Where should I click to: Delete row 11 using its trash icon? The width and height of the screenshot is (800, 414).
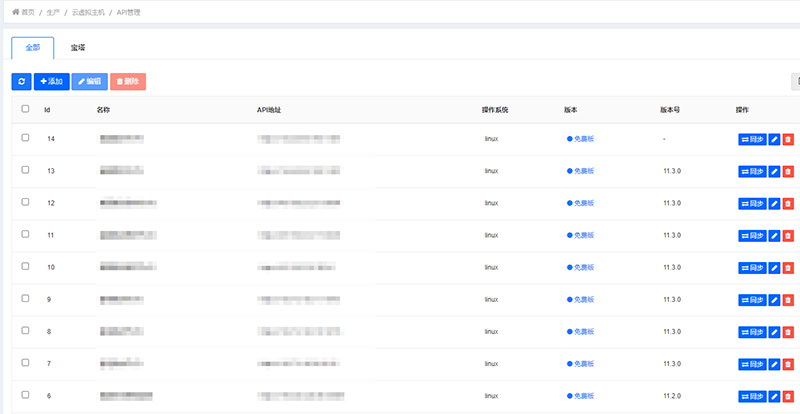coord(788,236)
